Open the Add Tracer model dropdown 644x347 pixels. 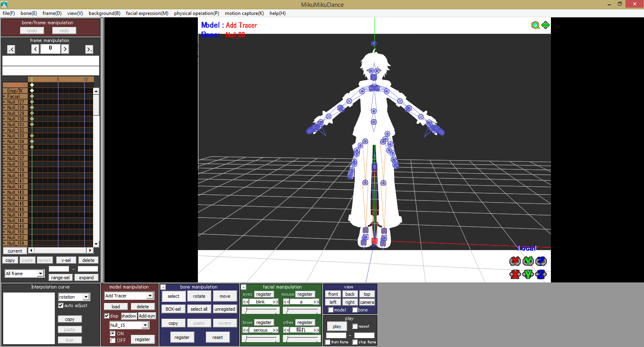coord(150,296)
